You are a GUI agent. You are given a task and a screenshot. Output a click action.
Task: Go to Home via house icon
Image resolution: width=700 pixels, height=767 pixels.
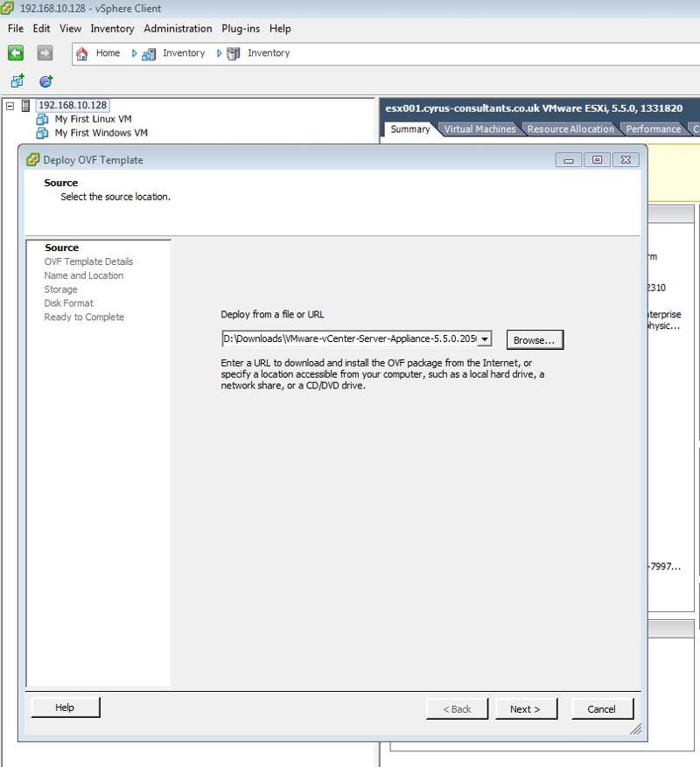[81, 53]
